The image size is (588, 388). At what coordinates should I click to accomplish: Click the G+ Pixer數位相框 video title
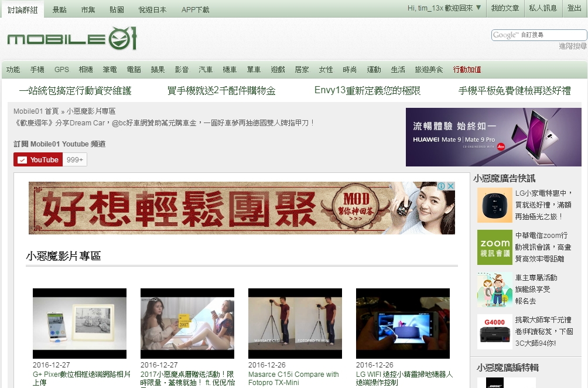point(81,378)
